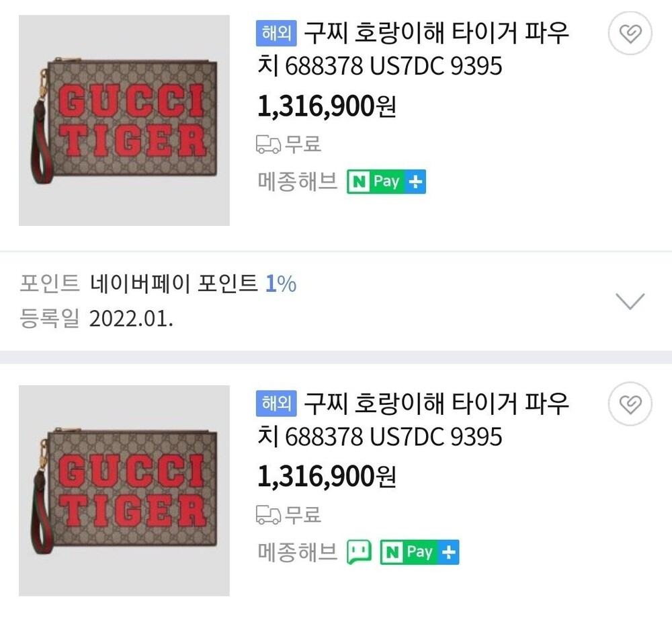Viewport: 672px width, 620px height.
Task: Toggle the wishlist heart on the second Gucci pouch
Action: [630, 404]
